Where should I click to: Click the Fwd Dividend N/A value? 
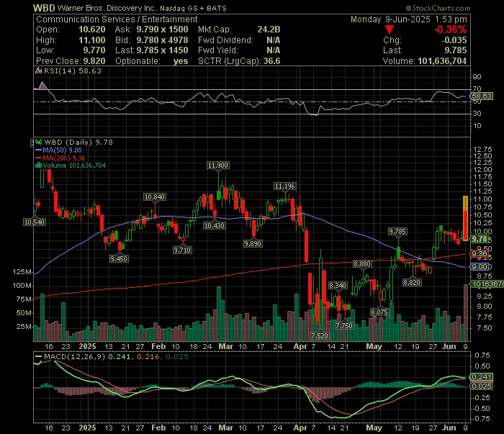pyautogui.click(x=273, y=40)
